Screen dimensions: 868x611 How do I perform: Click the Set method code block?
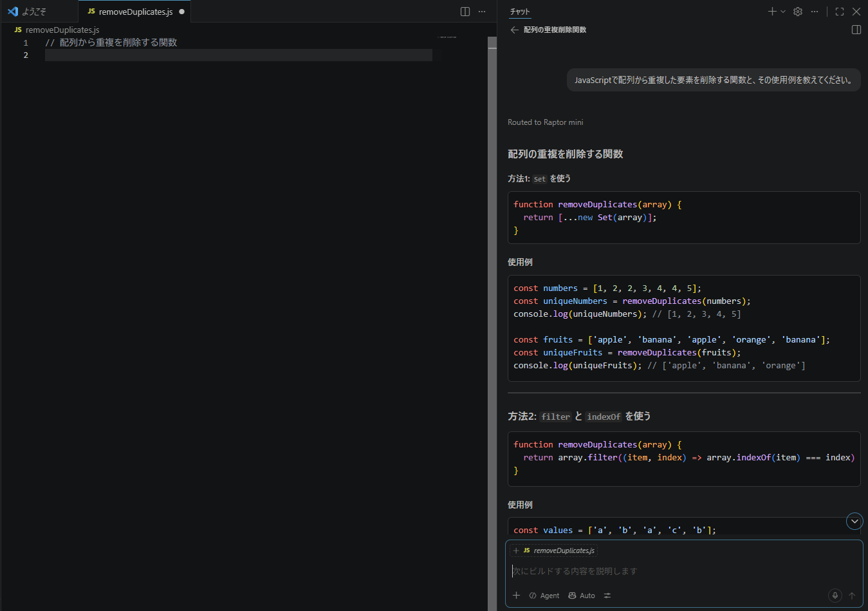[x=684, y=218]
